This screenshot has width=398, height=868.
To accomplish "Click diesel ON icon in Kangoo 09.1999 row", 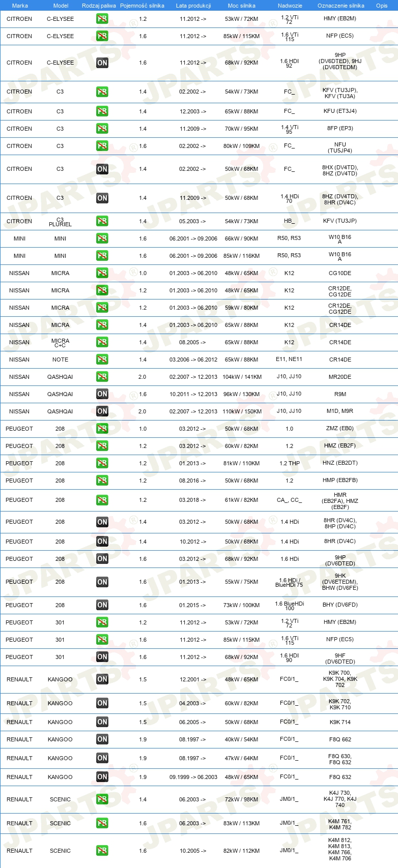I will point(102,777).
